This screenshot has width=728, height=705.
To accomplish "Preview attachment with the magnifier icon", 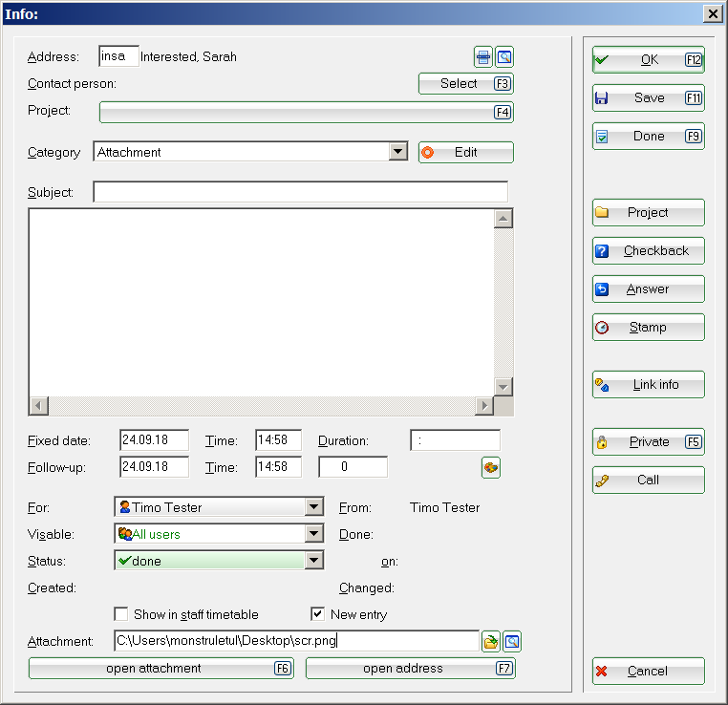I will point(512,642).
